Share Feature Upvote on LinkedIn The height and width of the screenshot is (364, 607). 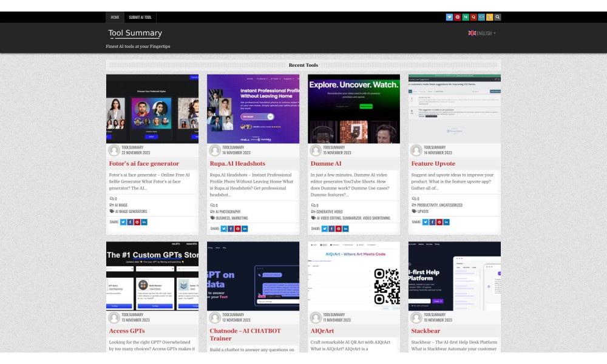[x=446, y=222]
